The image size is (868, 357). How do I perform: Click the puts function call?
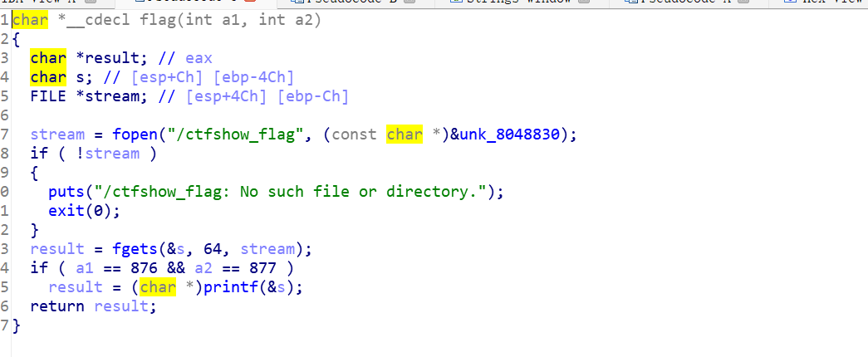66,192
